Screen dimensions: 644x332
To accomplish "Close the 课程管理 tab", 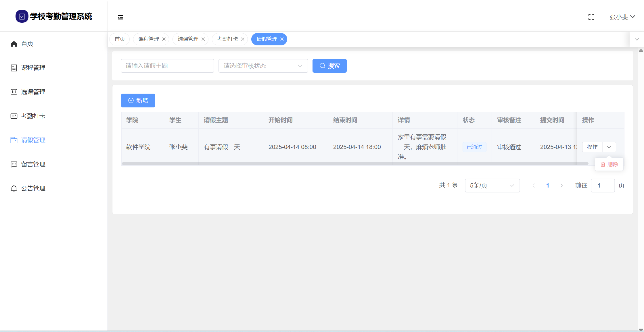I will (164, 39).
